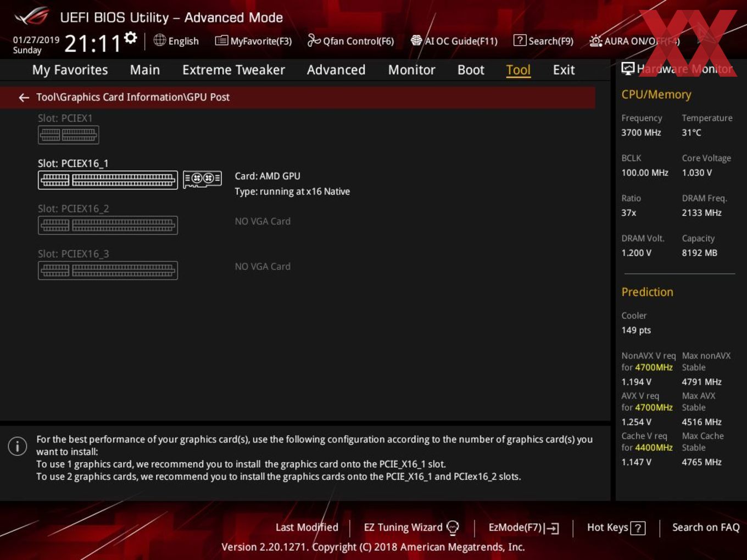The height and width of the screenshot is (560, 747).
Task: Select the PCIEX16_2 slot graphic
Action: [x=108, y=225]
